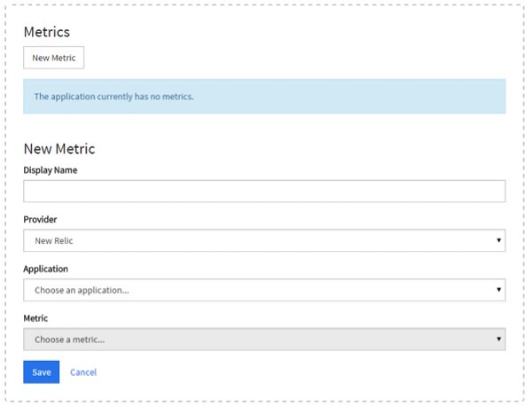Open the Choose a metric dropdown
This screenshot has height=407, width=532.
click(264, 339)
